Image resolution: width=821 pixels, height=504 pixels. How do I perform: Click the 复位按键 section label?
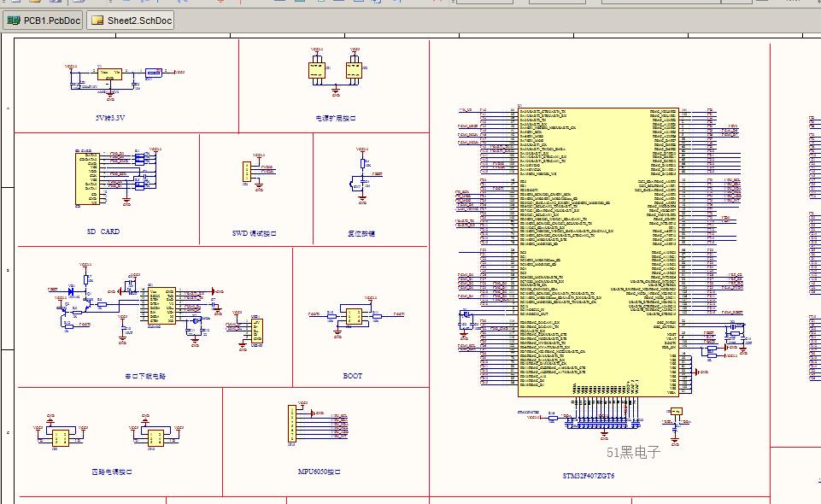[361, 233]
